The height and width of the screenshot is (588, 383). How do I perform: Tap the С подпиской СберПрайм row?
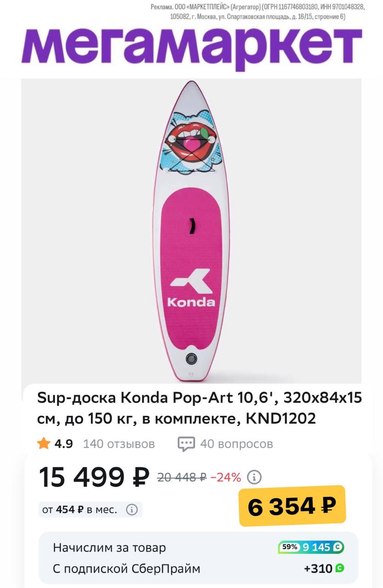pos(126,569)
